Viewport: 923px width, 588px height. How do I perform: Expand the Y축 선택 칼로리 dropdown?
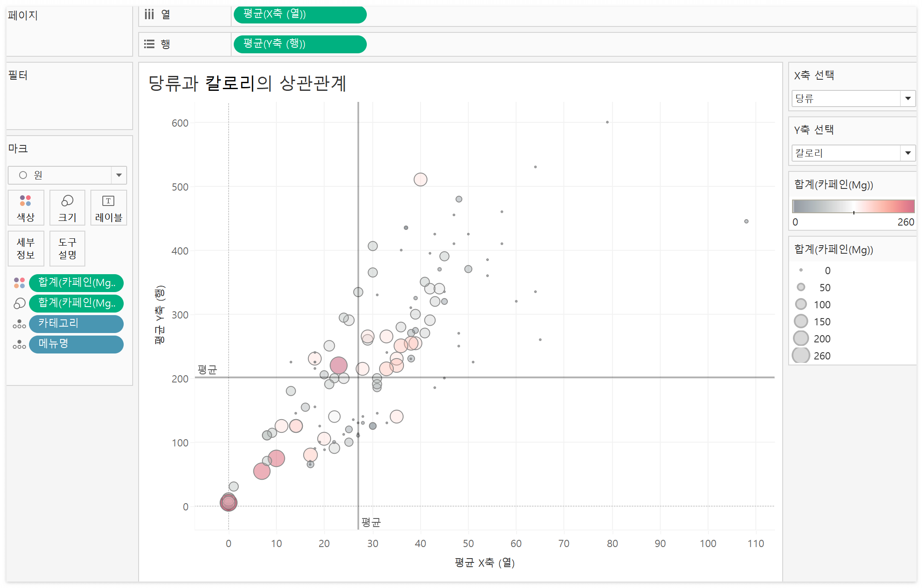coord(908,153)
